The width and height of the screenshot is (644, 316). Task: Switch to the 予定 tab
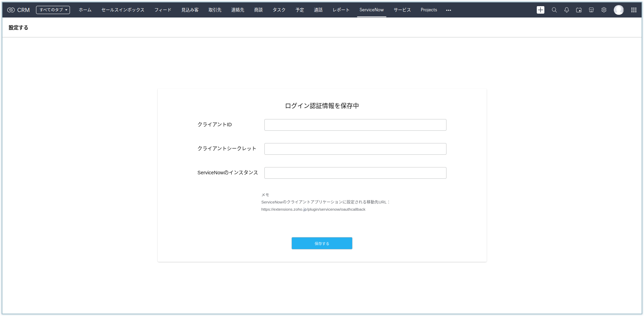(x=300, y=10)
